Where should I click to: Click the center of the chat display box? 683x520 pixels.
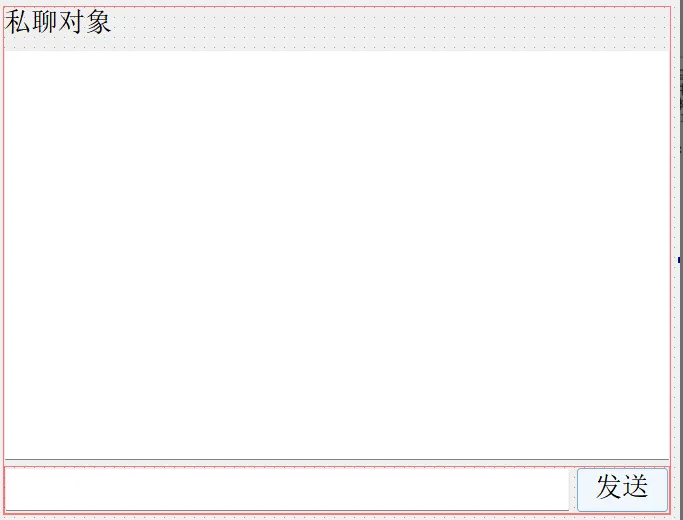[337, 255]
